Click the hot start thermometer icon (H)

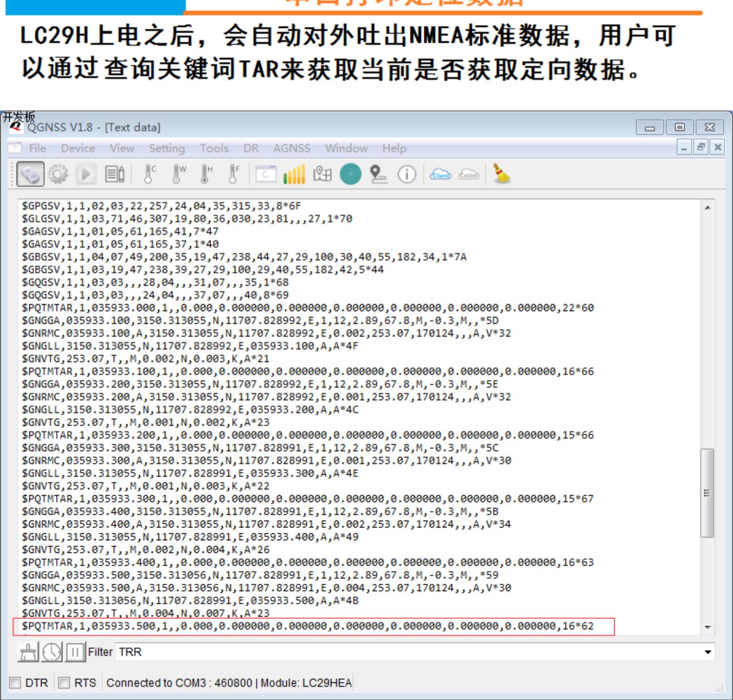point(207,174)
